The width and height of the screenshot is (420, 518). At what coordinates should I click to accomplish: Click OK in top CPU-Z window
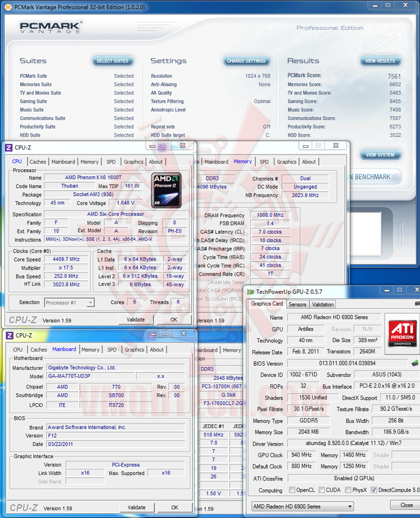174,320
